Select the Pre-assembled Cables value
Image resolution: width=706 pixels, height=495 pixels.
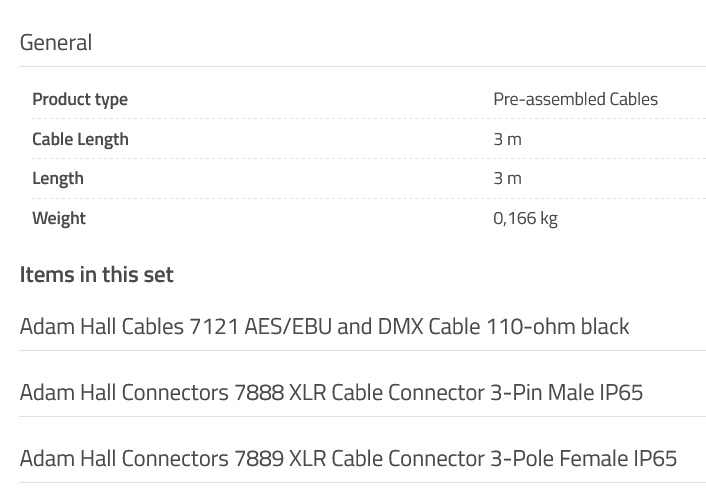(575, 99)
